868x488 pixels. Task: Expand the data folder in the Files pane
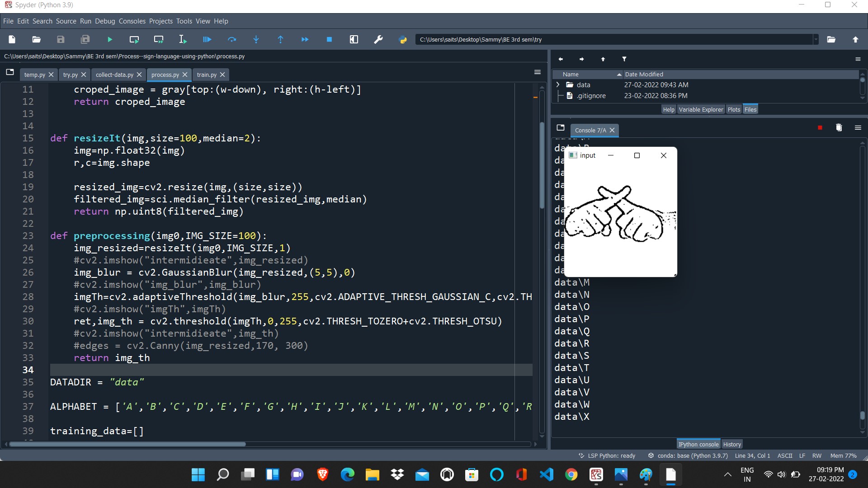557,84
